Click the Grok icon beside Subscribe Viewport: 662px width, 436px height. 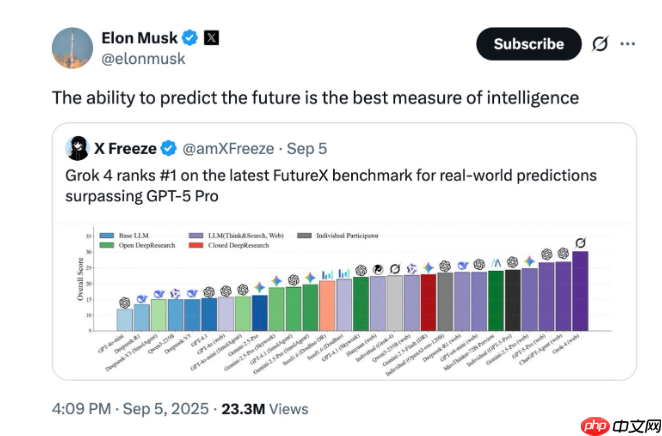pyautogui.click(x=600, y=44)
